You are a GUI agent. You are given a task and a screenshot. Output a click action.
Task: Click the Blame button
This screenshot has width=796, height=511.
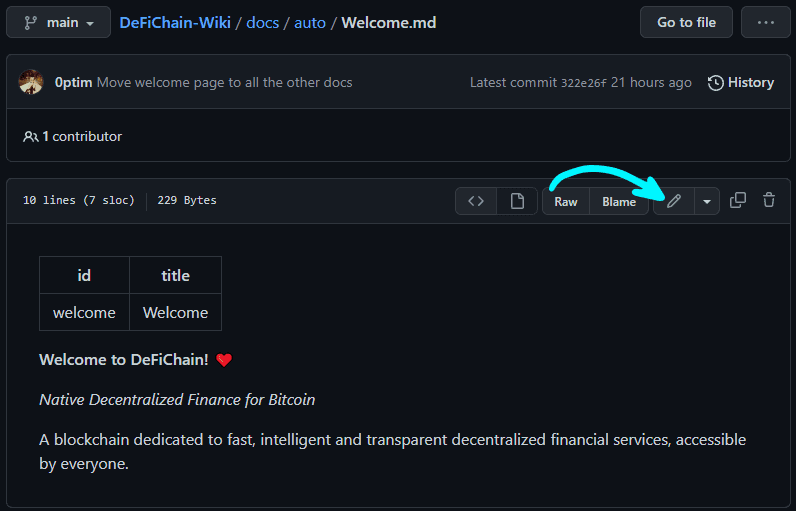619,201
